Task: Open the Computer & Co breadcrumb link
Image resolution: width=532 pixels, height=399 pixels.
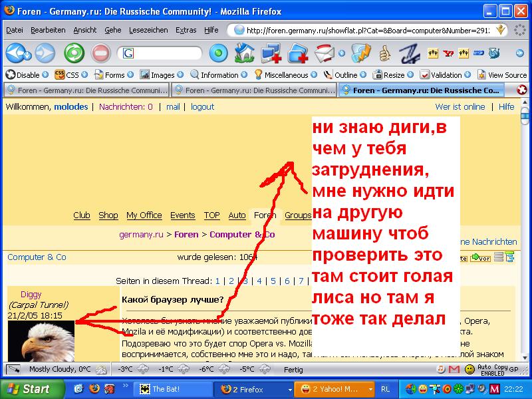Action: 242,235
